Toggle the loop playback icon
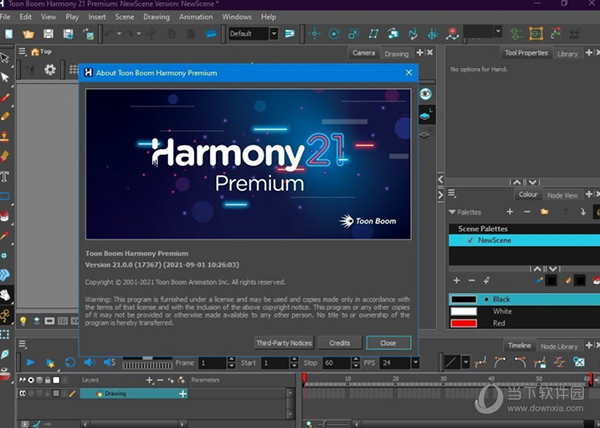This screenshot has height=428, width=600. [x=70, y=362]
